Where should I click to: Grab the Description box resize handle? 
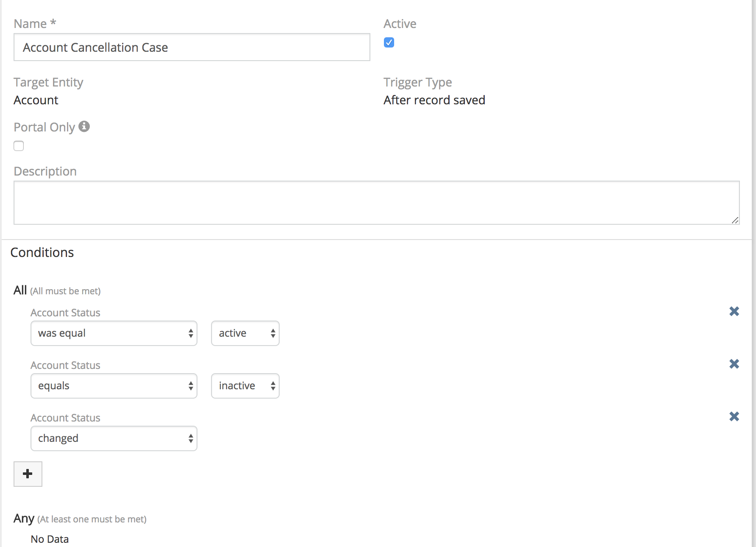click(x=735, y=220)
